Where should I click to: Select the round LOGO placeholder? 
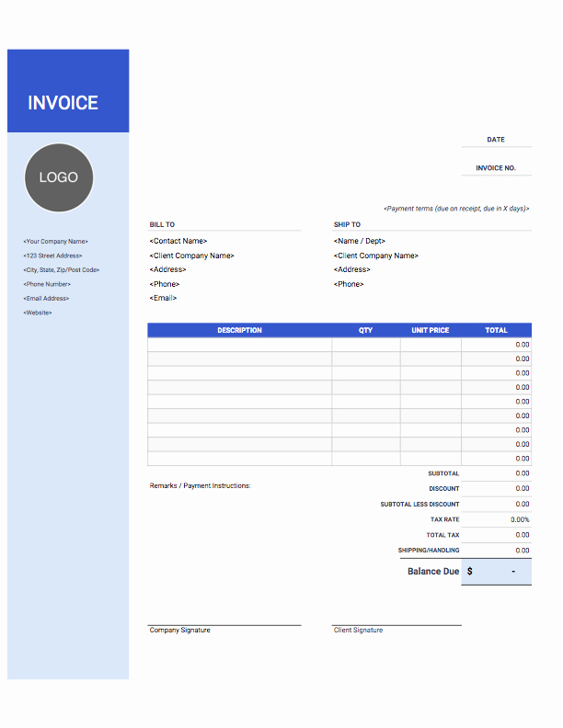tap(59, 177)
